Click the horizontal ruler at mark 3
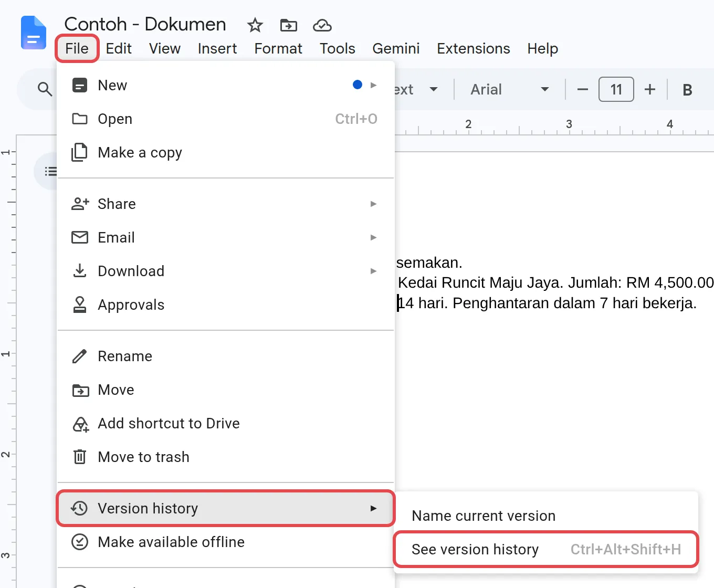Screen dimensions: 714x588 coord(569,124)
